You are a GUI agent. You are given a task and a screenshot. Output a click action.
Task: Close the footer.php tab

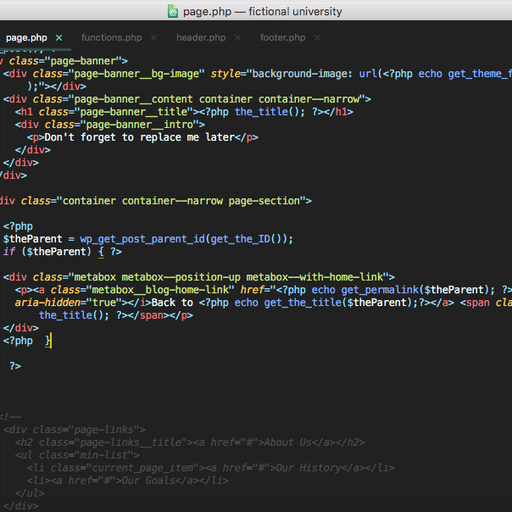(x=317, y=38)
